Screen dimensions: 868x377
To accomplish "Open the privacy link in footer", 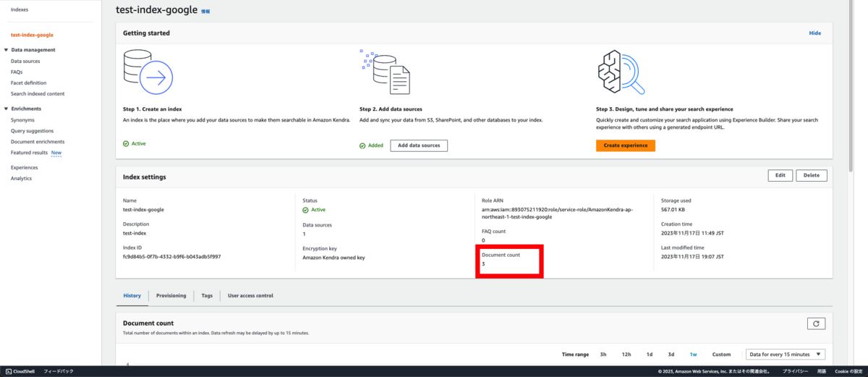I will point(795,371).
